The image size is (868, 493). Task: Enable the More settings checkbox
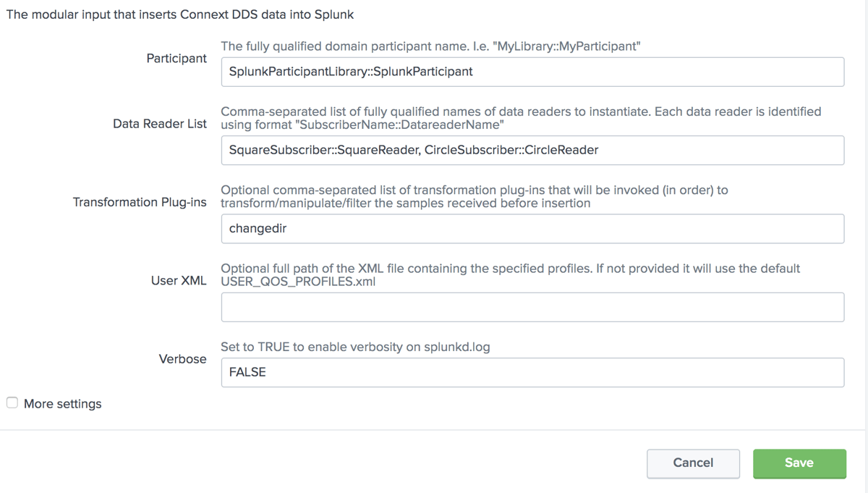pos(12,403)
